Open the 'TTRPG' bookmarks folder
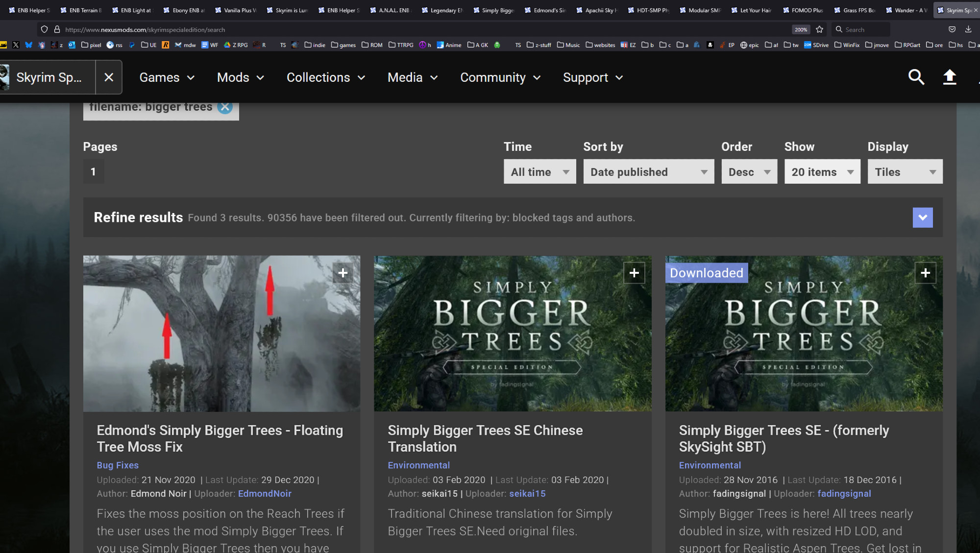The image size is (980, 553). point(401,45)
